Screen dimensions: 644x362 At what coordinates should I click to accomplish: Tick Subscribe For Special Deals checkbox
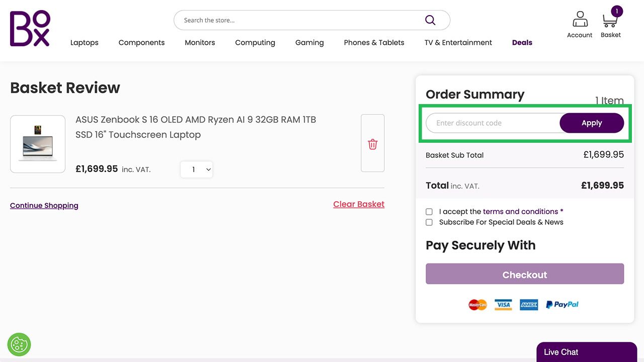[429, 222]
